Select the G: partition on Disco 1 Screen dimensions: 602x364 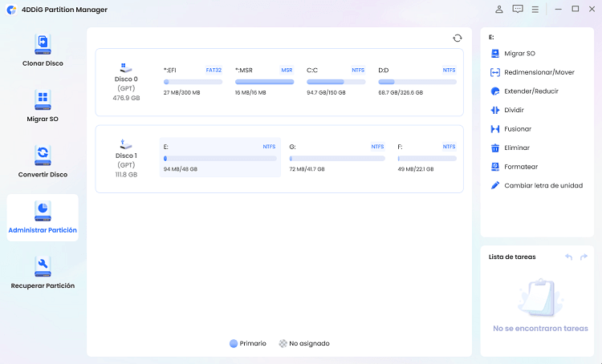coord(336,158)
